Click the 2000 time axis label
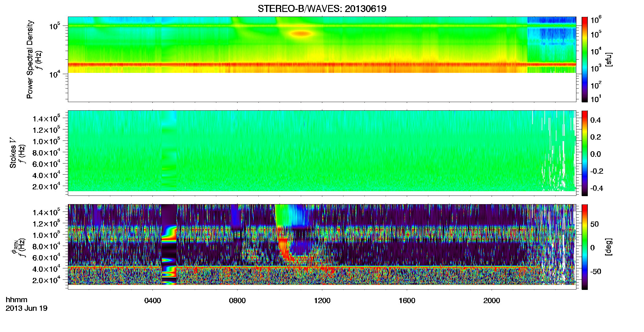644x332 pixels. pos(492,301)
